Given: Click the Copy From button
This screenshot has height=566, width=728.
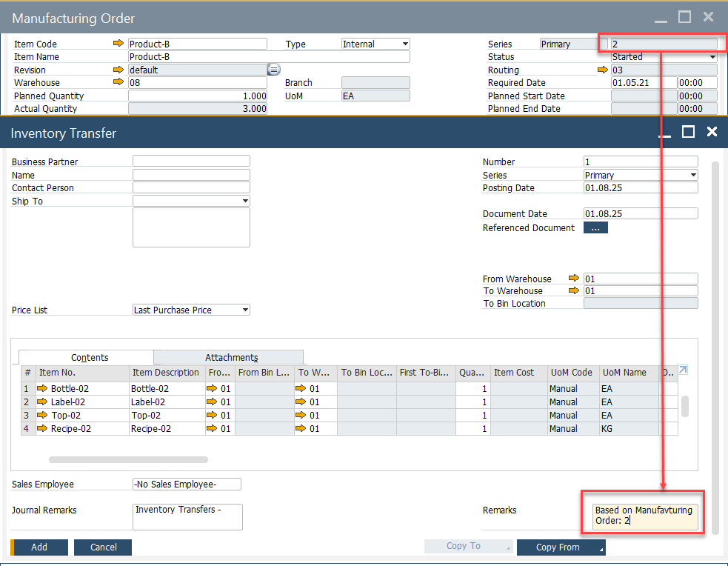Looking at the screenshot, I should pyautogui.click(x=558, y=547).
